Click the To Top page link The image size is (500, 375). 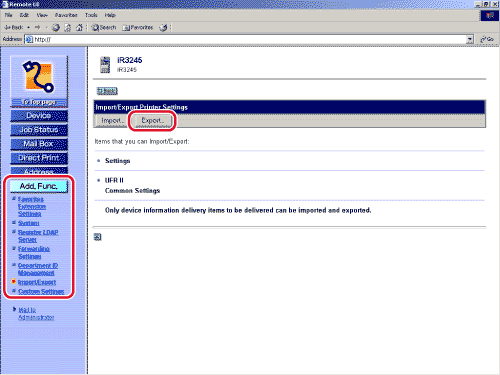(x=39, y=102)
